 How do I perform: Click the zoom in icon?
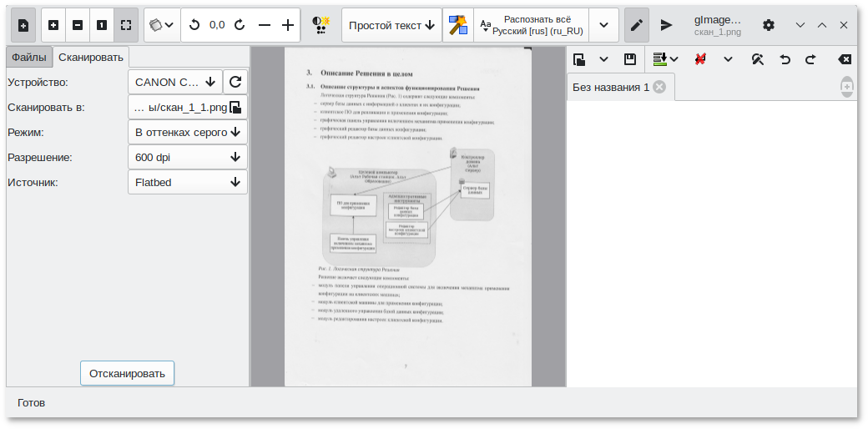[x=53, y=25]
